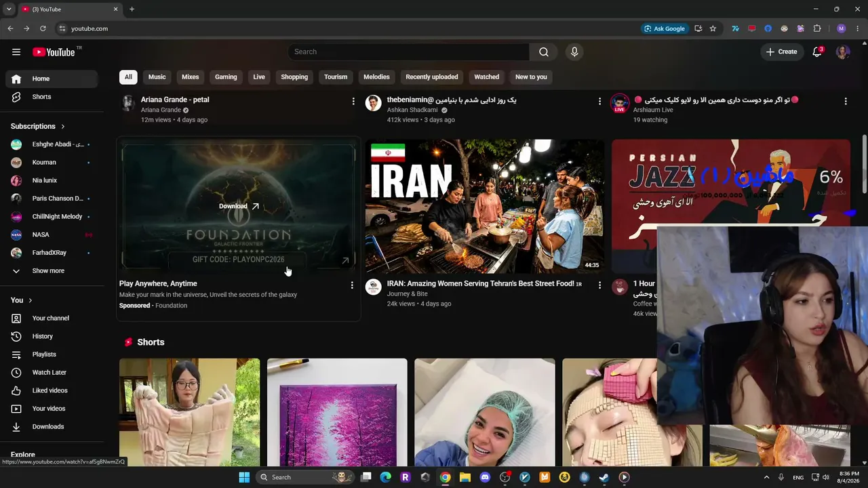Expand Show more subscriptions
This screenshot has width=868, height=488.
pyautogui.click(x=52, y=271)
